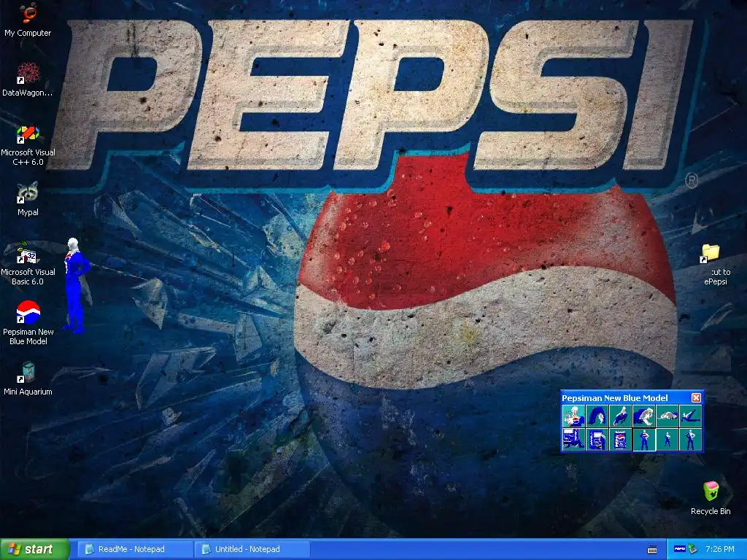Choose the Pepsiman leaping kick pose thumbnail
Image resolution: width=747 pixels, height=560 pixels.
pyautogui.click(x=620, y=416)
